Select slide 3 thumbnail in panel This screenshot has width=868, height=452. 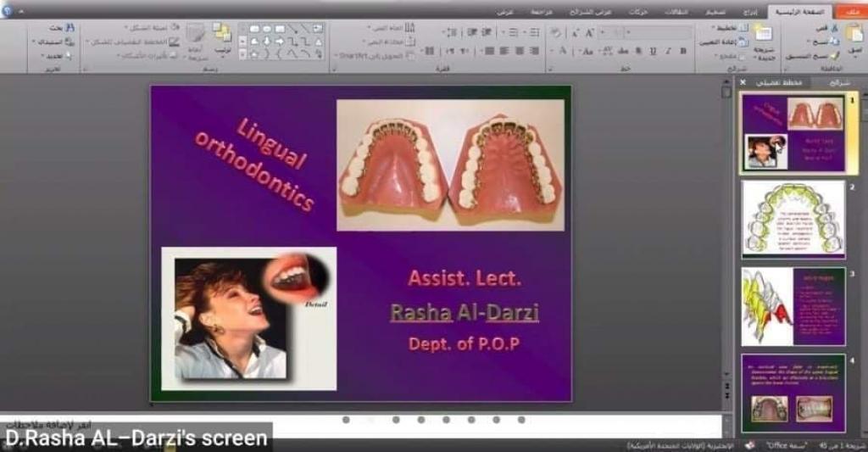[793, 306]
